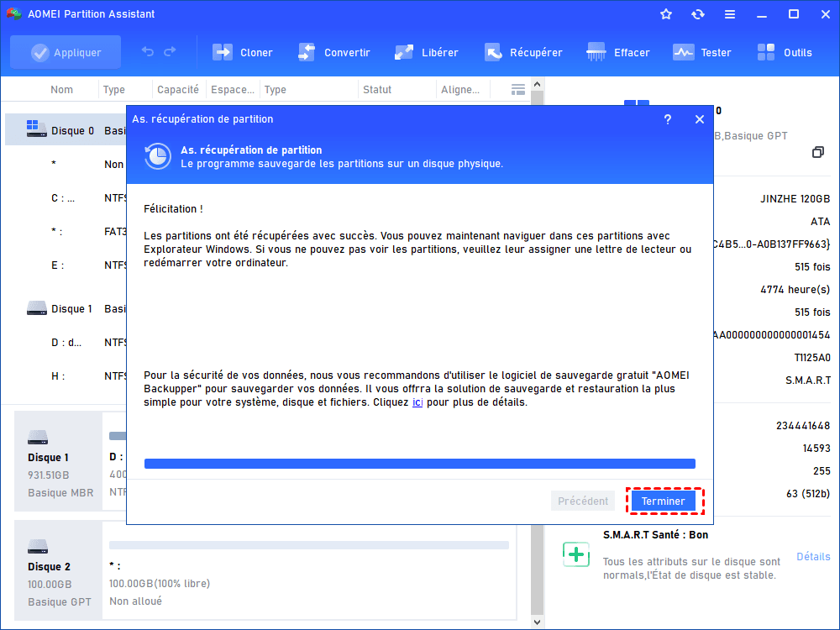Open the Libérer tool
The height and width of the screenshot is (630, 840).
(x=426, y=52)
